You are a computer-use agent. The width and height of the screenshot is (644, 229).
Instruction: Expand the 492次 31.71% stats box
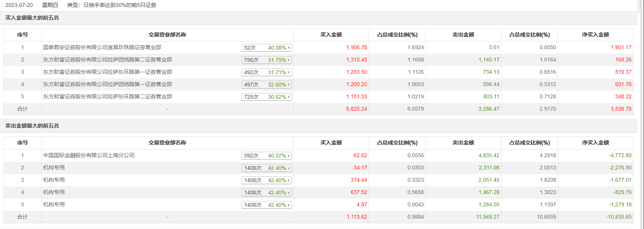(x=266, y=72)
